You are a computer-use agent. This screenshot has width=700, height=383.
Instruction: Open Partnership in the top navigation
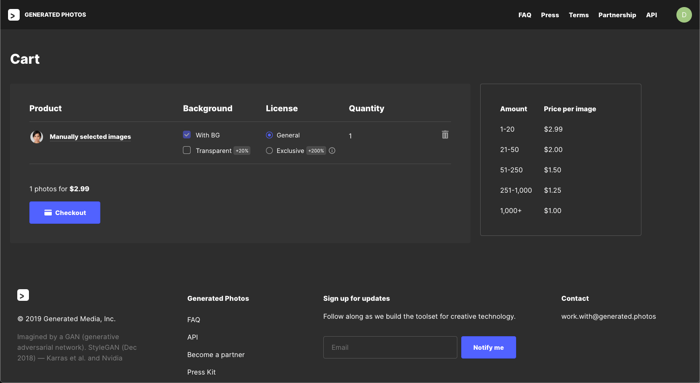(x=617, y=15)
